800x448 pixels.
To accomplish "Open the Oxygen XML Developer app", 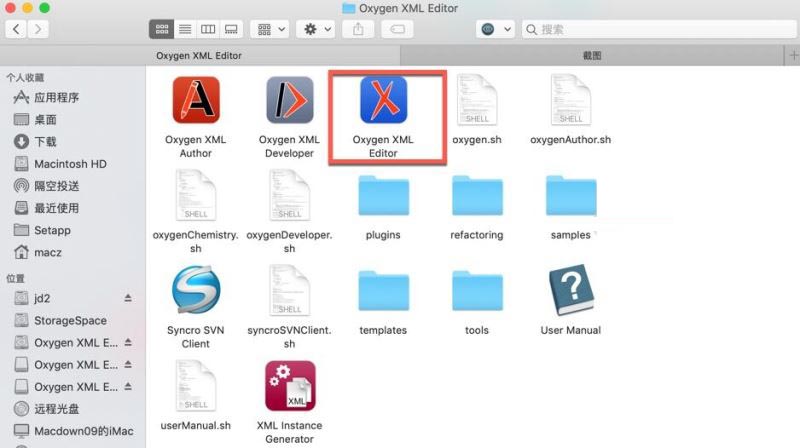I will 290,100.
